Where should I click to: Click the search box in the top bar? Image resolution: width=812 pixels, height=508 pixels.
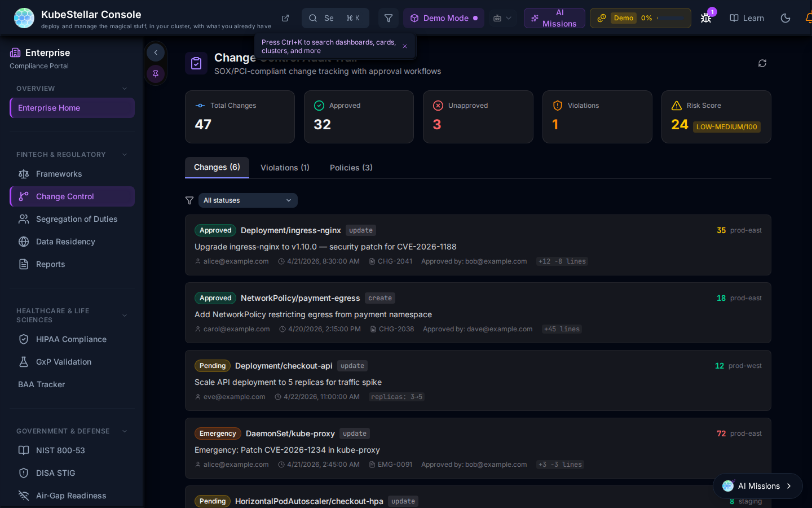335,18
